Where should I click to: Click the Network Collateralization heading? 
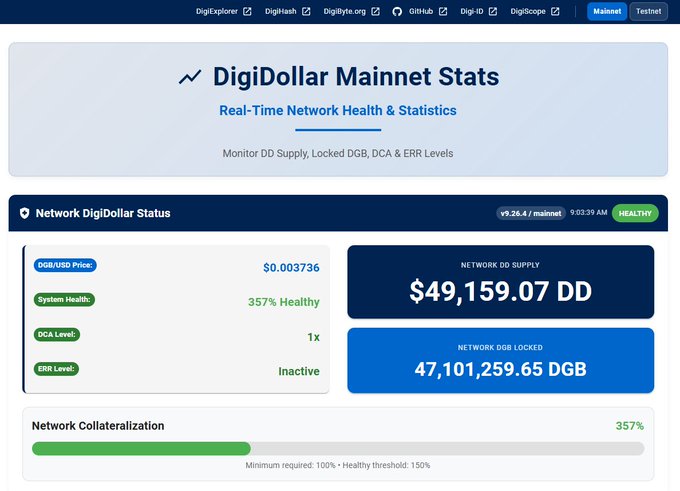coord(98,426)
